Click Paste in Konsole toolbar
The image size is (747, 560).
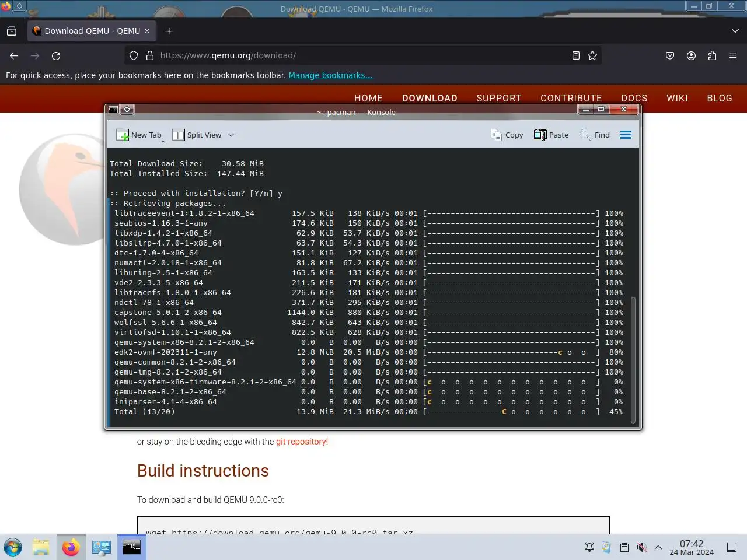551,135
